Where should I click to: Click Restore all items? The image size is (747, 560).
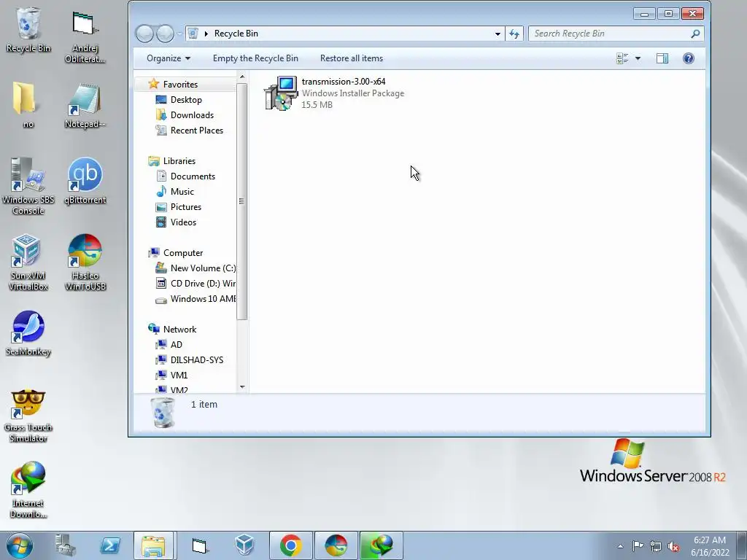click(x=352, y=58)
